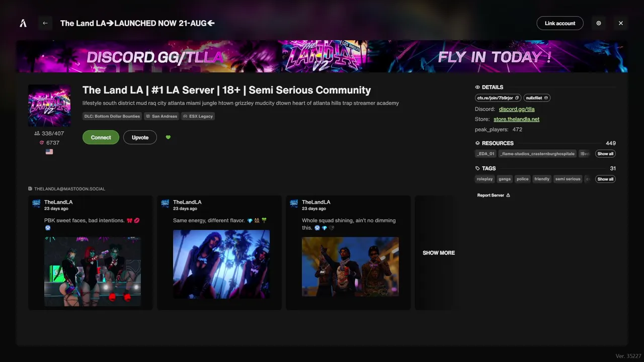Click the resources count 449

point(611,143)
